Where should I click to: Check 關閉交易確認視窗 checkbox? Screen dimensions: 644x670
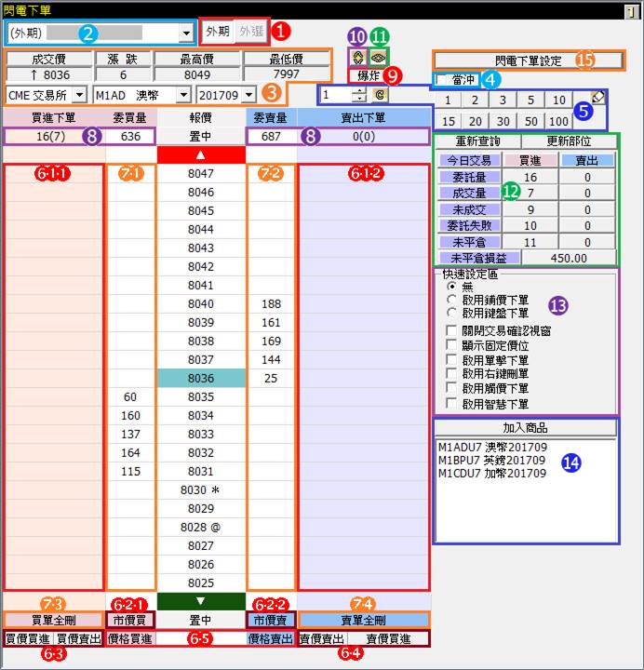451,330
